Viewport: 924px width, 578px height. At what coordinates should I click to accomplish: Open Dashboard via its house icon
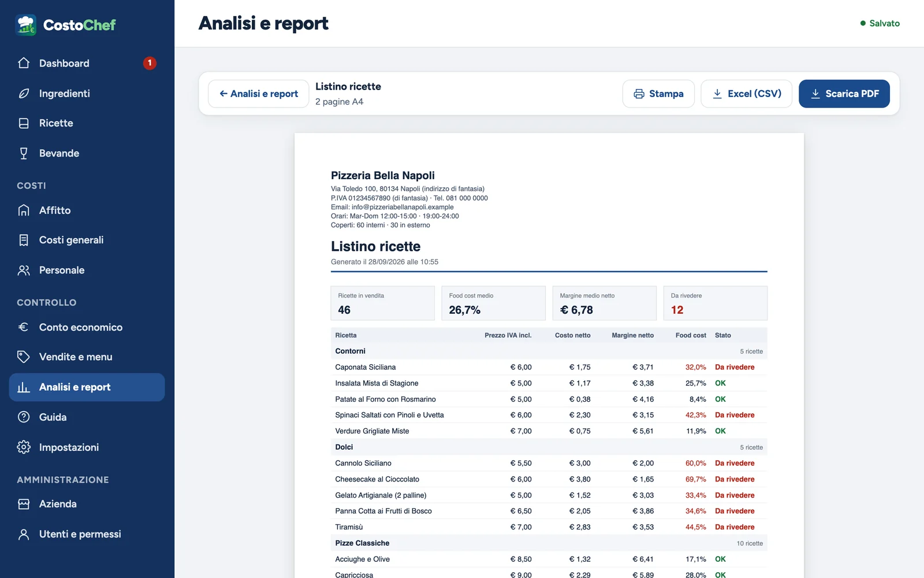(x=24, y=63)
